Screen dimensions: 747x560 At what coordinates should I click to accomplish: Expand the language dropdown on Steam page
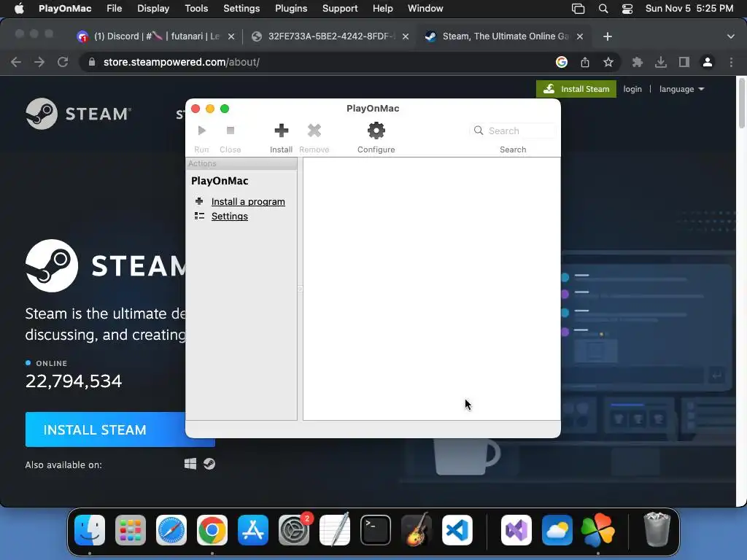[x=681, y=89]
